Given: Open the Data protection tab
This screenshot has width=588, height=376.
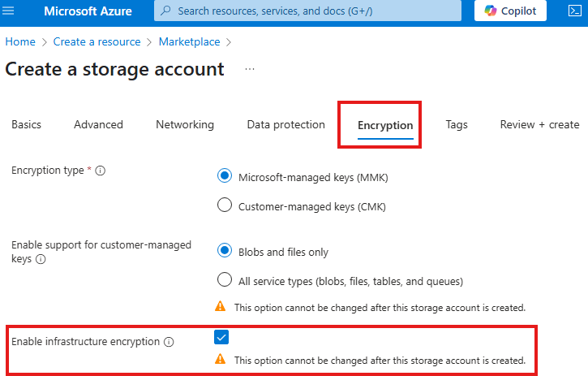Looking at the screenshot, I should coord(285,125).
